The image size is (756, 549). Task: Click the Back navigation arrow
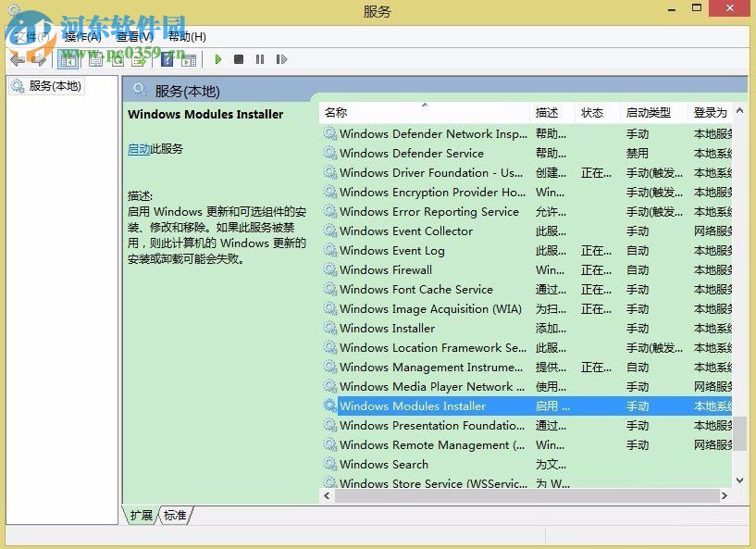pyautogui.click(x=17, y=58)
